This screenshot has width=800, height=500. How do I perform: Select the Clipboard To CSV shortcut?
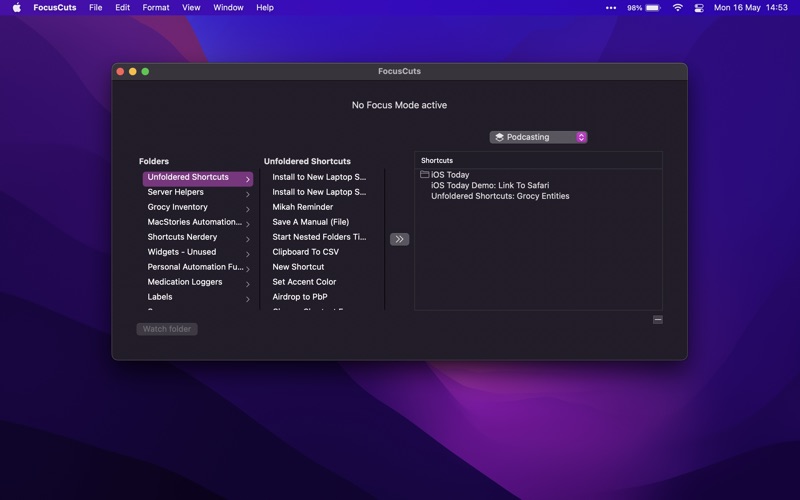[306, 252]
